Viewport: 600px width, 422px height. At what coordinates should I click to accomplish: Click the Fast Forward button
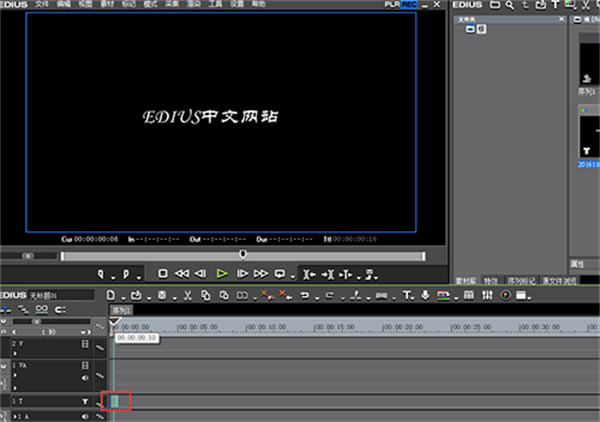pos(261,274)
